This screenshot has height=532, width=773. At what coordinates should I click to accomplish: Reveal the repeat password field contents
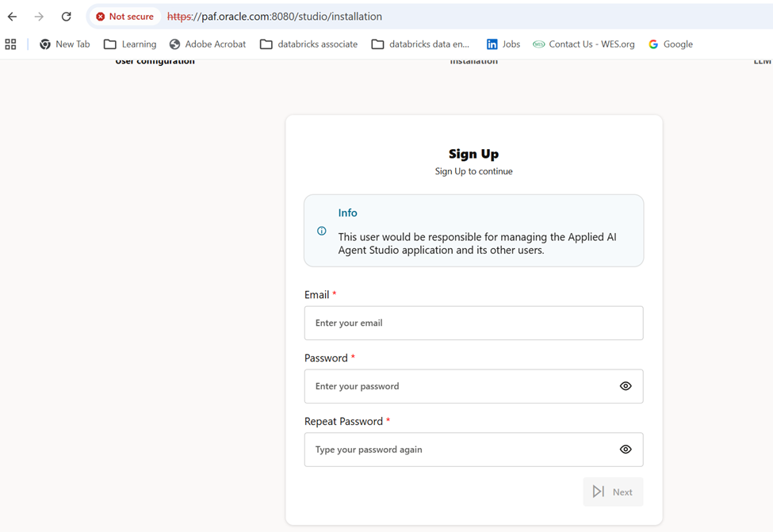point(626,450)
